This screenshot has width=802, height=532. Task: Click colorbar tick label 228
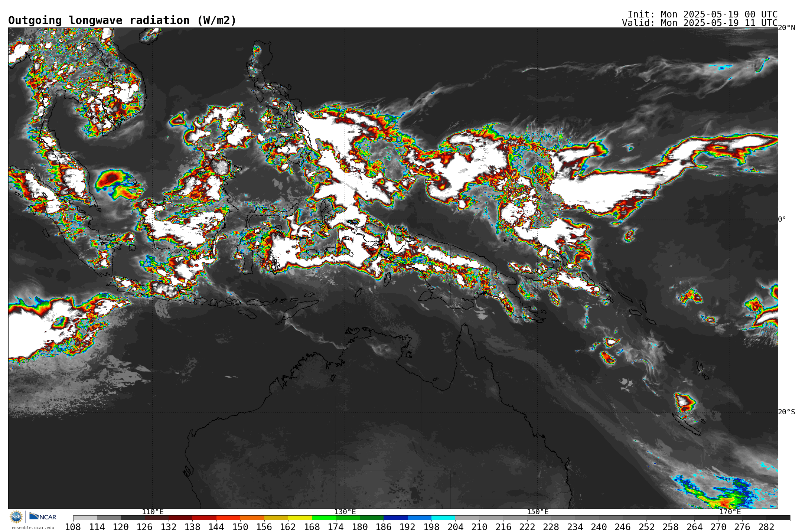point(551,527)
